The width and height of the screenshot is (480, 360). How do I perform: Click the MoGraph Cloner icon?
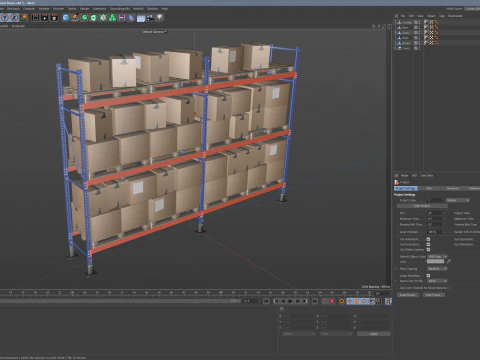pos(103,17)
